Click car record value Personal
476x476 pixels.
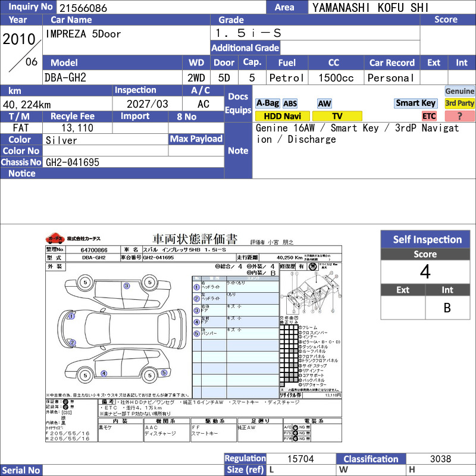[x=391, y=78]
